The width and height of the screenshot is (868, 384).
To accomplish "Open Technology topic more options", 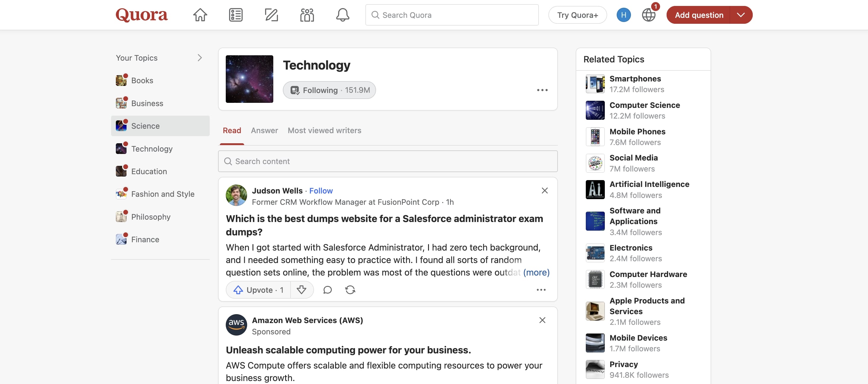I will [542, 90].
